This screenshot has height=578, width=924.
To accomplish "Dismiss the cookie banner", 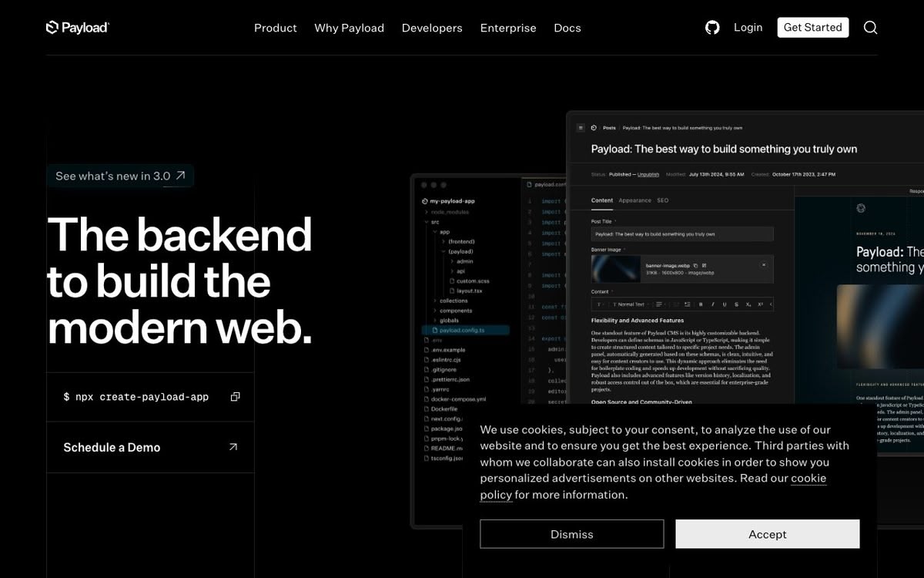I will tap(572, 534).
